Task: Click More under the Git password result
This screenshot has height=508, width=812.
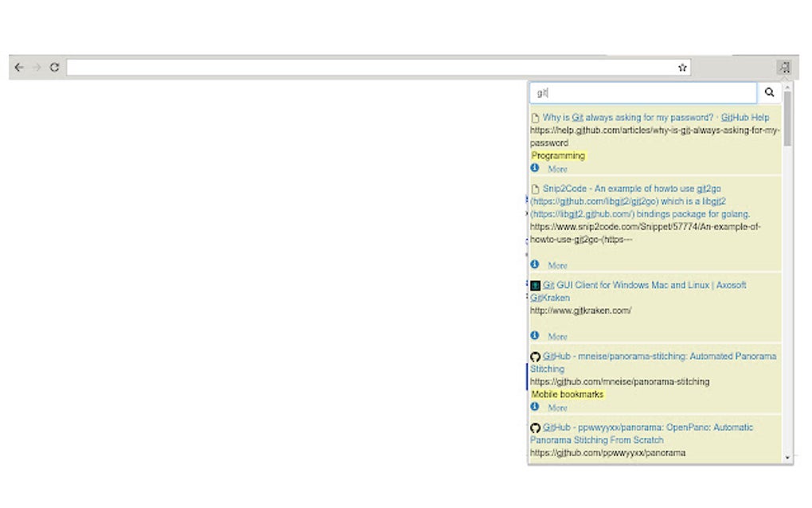Action: point(558,170)
